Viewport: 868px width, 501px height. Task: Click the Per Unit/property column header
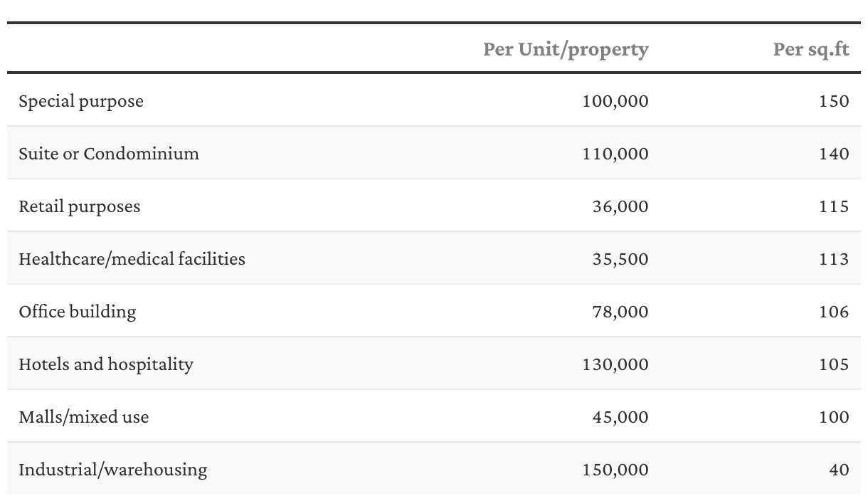click(566, 49)
